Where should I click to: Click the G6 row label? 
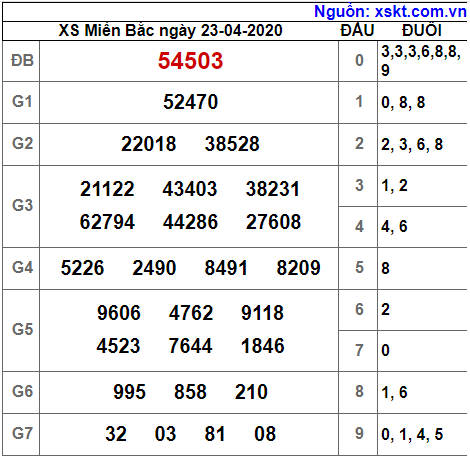click(22, 392)
